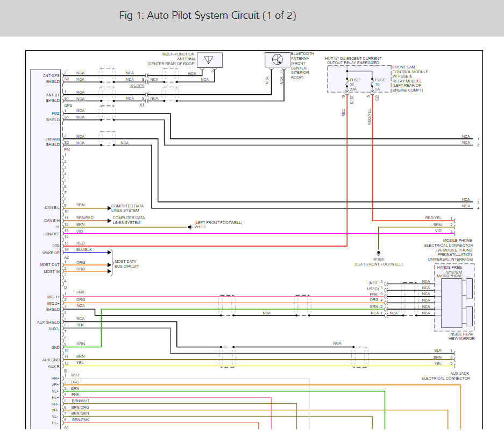This screenshot has width=504, height=441.
Task: Click the 'AUX SHIELD' pin label
Action: tap(48, 323)
